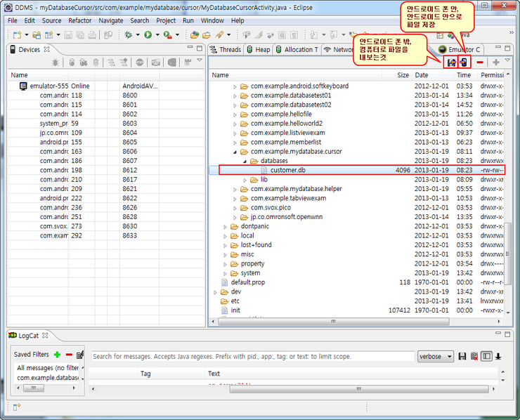Open the Navigate menu

coord(111,20)
